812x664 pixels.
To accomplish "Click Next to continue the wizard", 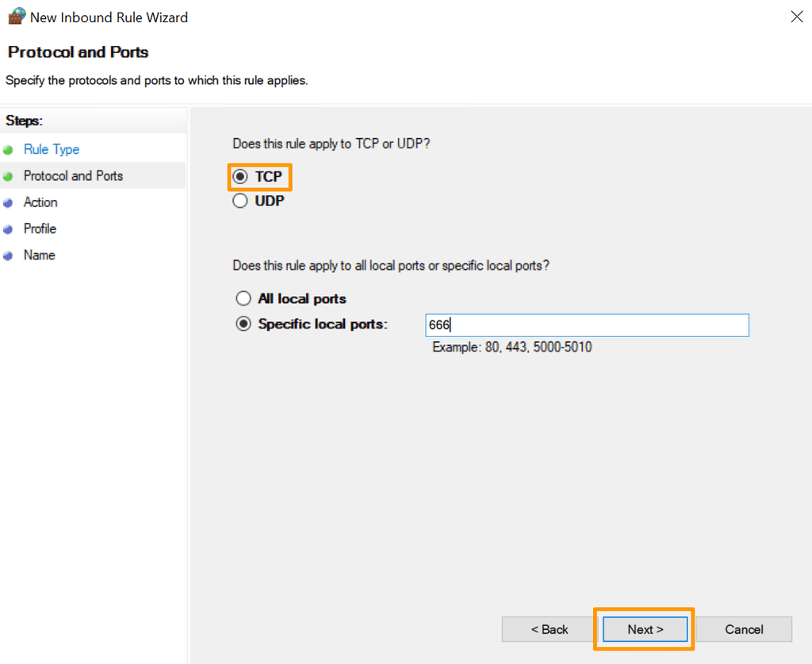I will 644,628.
